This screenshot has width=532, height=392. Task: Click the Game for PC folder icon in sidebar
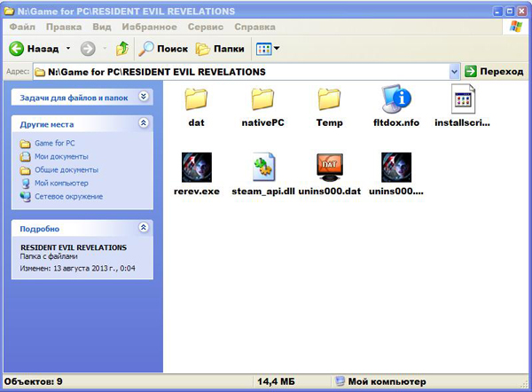tap(25, 144)
